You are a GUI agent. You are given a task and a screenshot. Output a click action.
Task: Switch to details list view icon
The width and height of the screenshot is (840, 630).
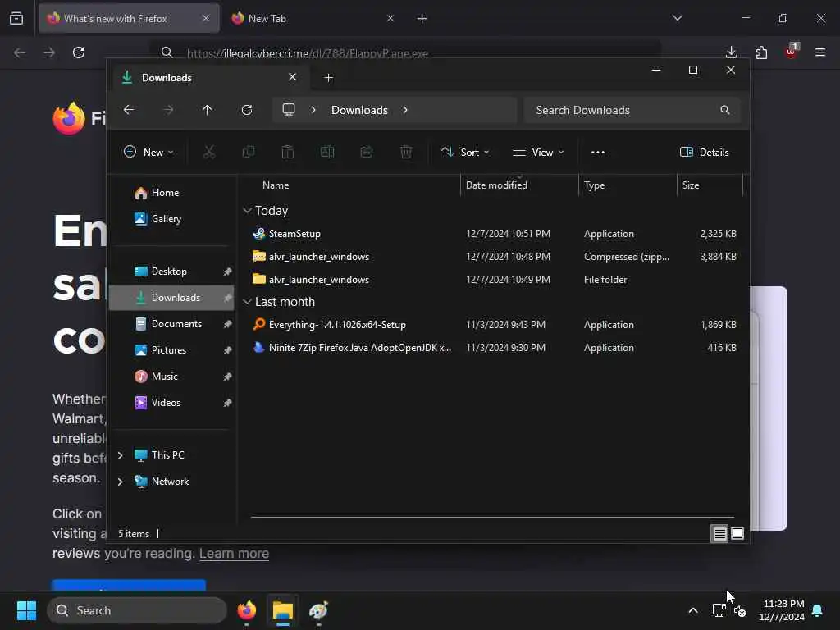pos(719,533)
